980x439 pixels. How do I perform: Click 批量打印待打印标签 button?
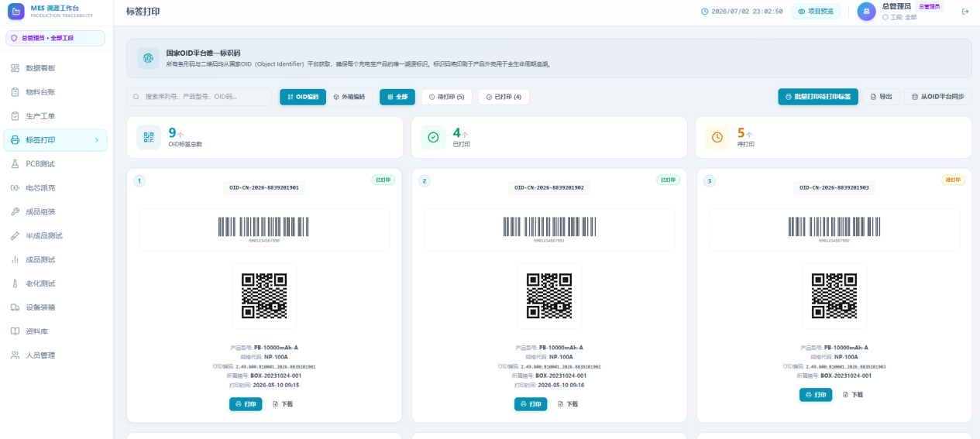click(818, 97)
